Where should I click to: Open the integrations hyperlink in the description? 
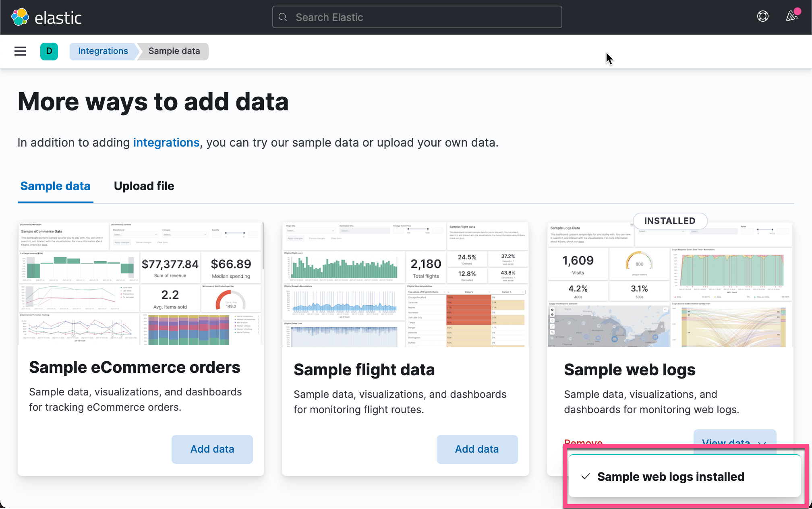tap(166, 143)
